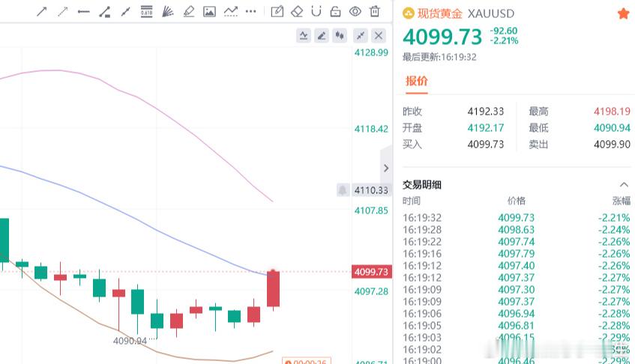Image resolution: width=635 pixels, height=364 pixels.
Task: Open the indicators line-chart button
Action: 304,36
